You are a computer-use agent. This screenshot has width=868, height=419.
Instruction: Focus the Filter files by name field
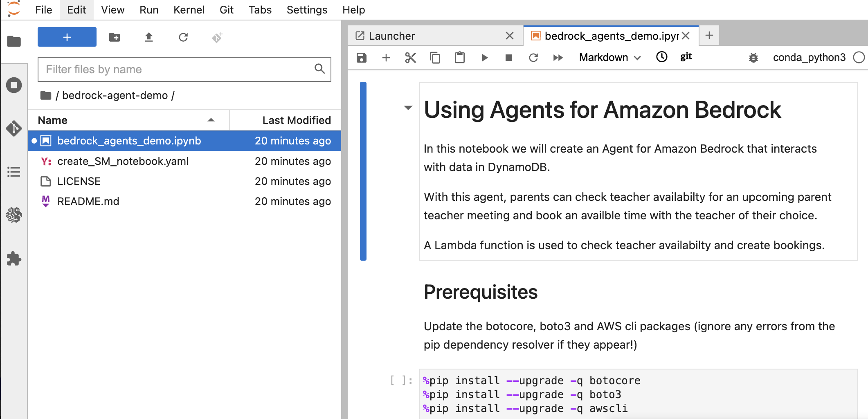pyautogui.click(x=184, y=70)
